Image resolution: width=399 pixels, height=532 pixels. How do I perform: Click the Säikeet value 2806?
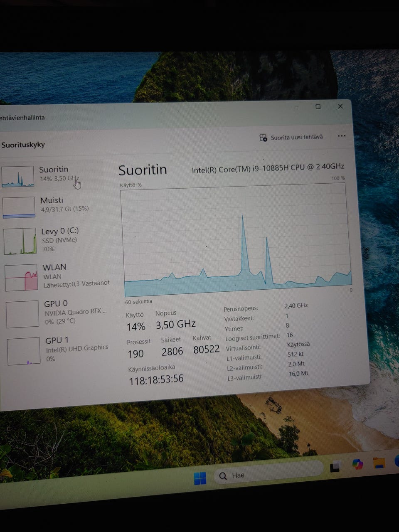pos(172,352)
